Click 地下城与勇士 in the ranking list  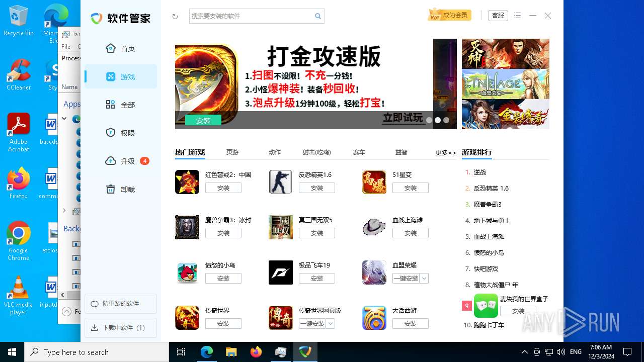[x=492, y=220]
